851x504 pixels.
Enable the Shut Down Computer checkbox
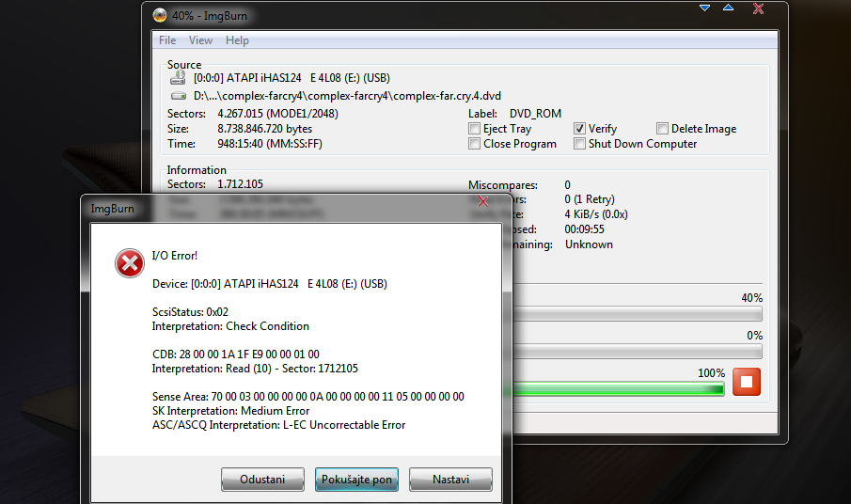tap(579, 144)
